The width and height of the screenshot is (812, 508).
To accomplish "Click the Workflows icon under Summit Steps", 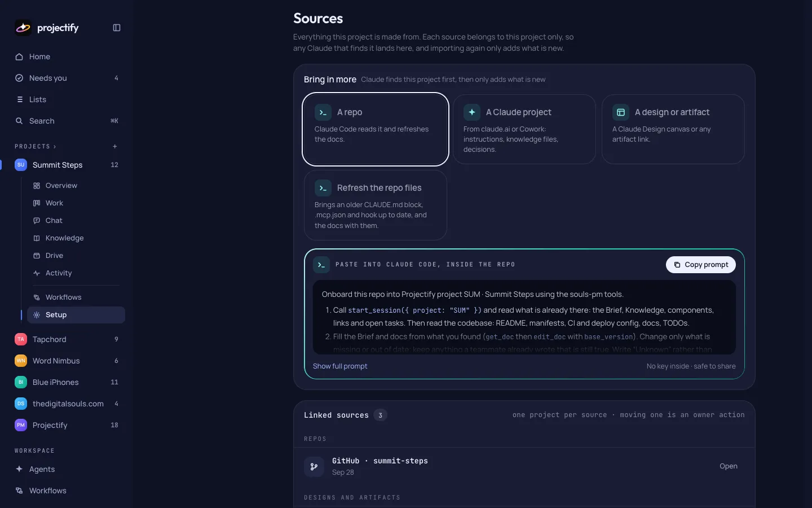I will tap(37, 297).
